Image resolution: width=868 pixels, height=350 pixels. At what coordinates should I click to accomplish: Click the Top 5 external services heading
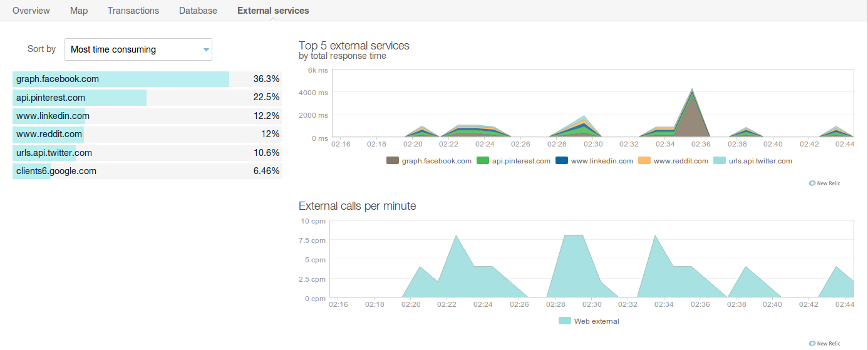point(354,46)
